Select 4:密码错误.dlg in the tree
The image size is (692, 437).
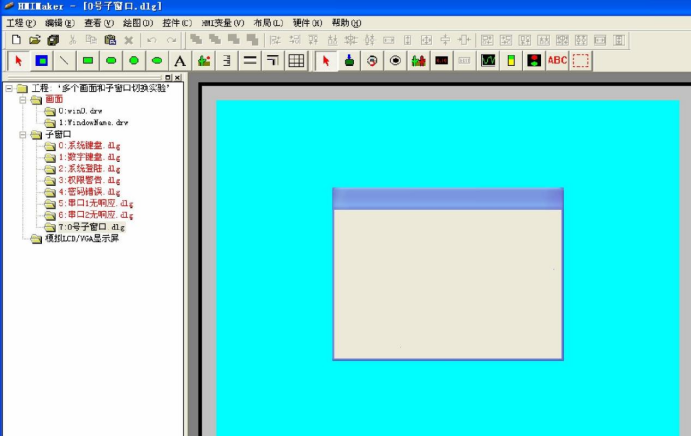[89, 192]
